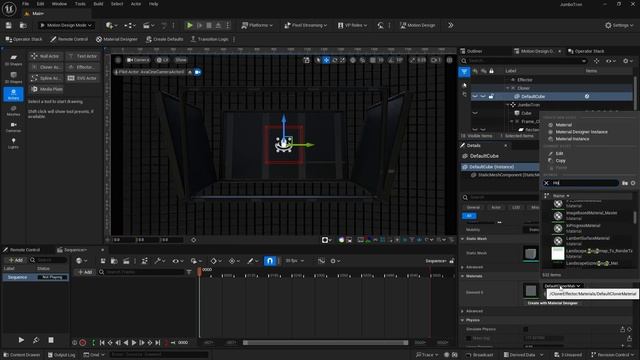Toggle the Outliner filter funnel button
The height and width of the screenshot is (360, 640).
pyautogui.click(x=464, y=72)
